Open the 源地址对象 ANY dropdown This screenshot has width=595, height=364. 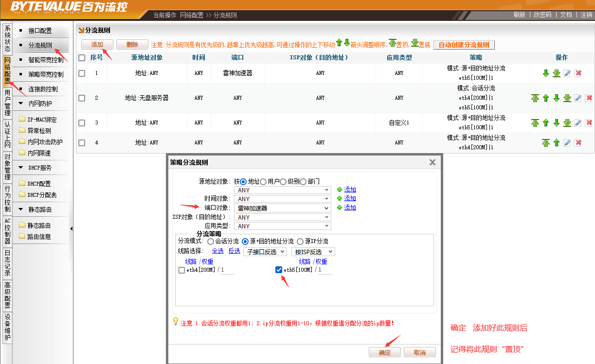(x=283, y=190)
